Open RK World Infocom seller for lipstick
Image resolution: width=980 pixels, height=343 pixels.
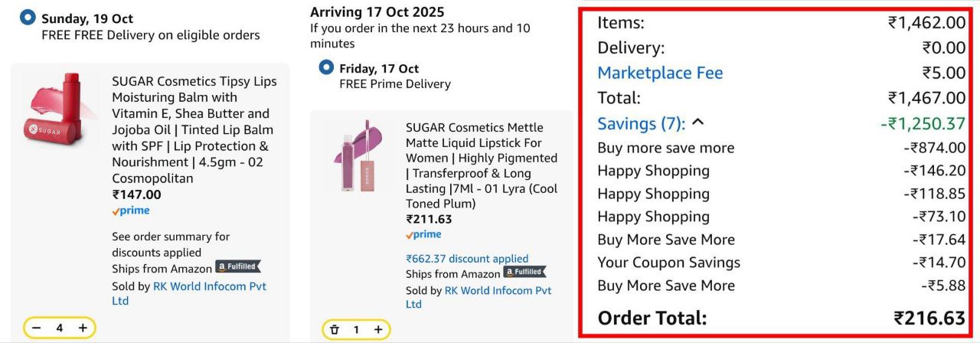click(498, 291)
